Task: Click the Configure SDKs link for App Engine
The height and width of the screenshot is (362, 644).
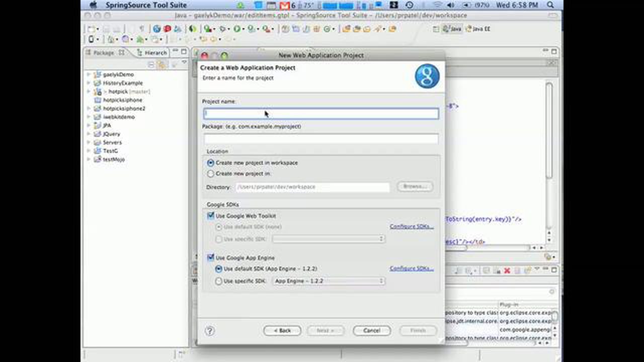Action: tap(411, 268)
